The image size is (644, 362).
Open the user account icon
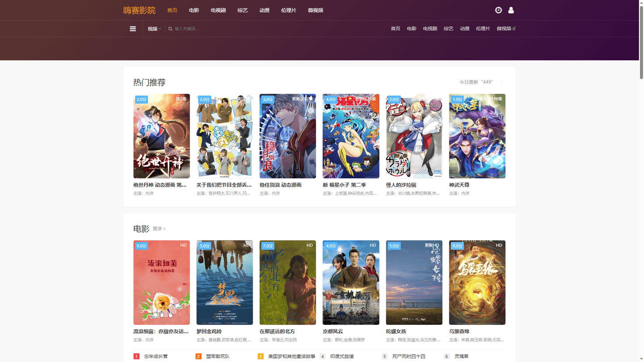(x=511, y=10)
